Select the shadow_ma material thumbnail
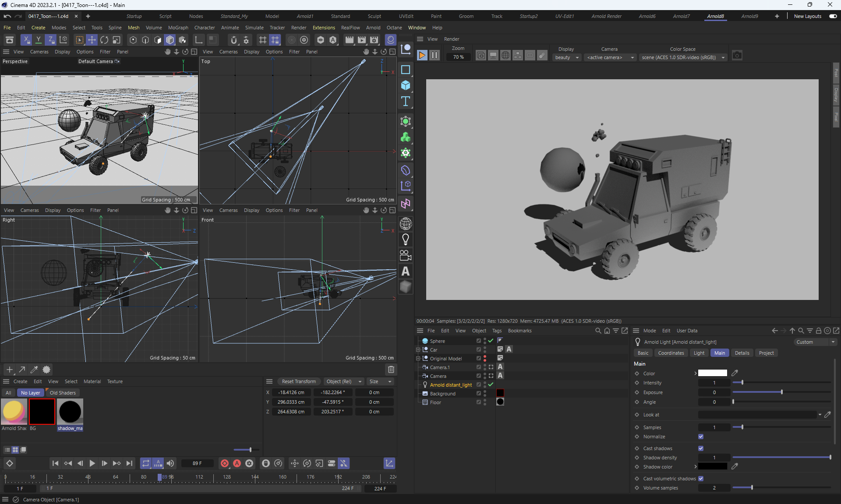The image size is (841, 504). [x=70, y=412]
